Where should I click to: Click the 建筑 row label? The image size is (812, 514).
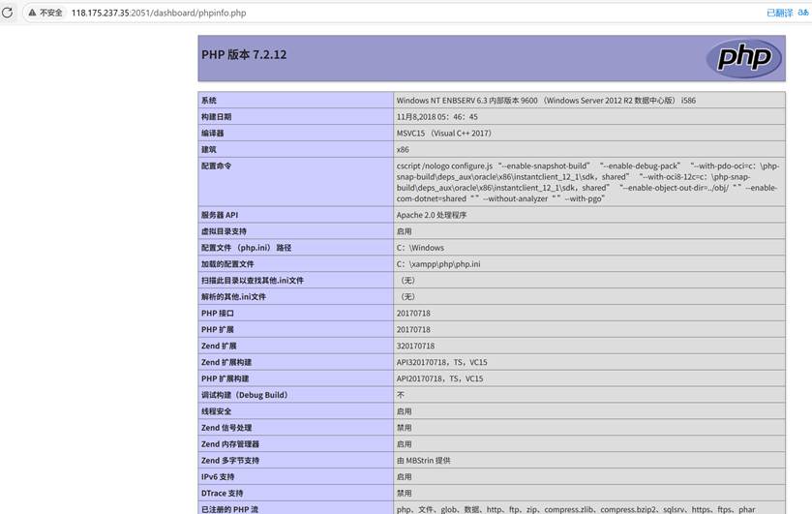[x=209, y=150]
